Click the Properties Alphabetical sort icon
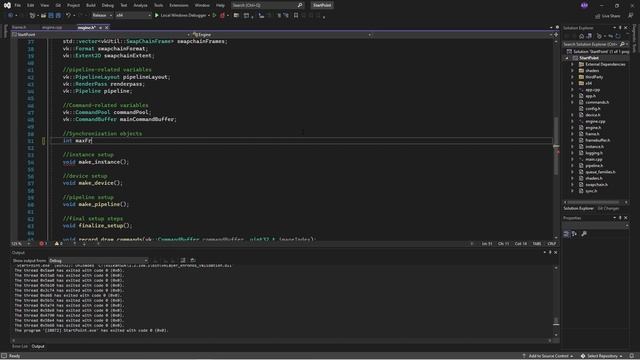The image size is (640, 360). [574, 233]
